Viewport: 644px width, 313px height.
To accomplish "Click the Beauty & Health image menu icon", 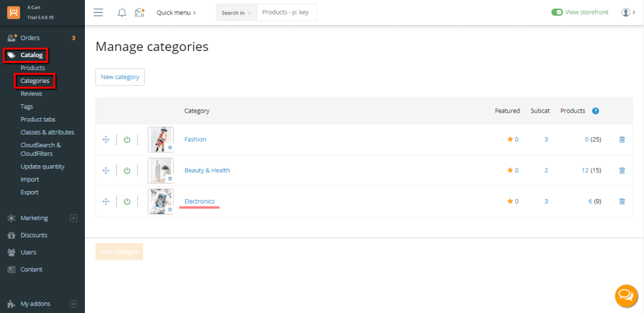I will click(170, 178).
